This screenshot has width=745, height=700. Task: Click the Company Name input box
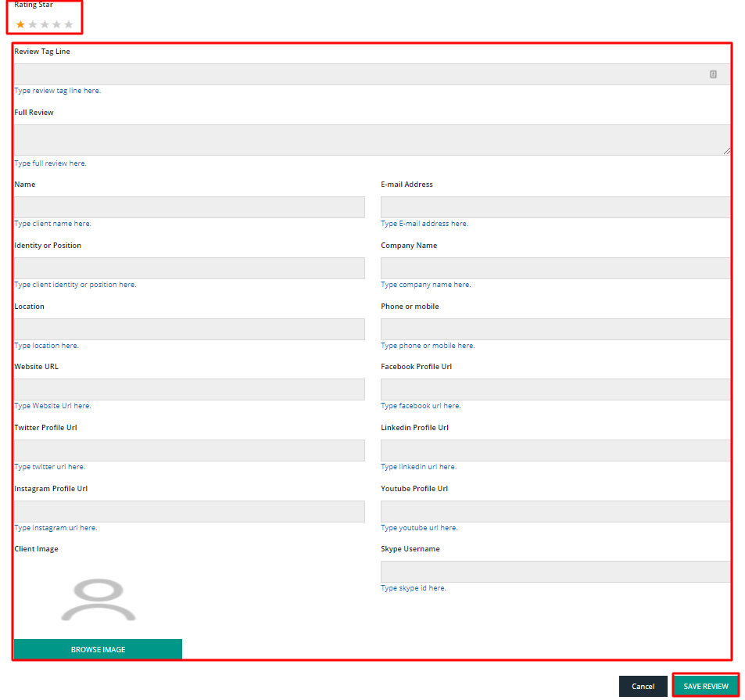[555, 268]
